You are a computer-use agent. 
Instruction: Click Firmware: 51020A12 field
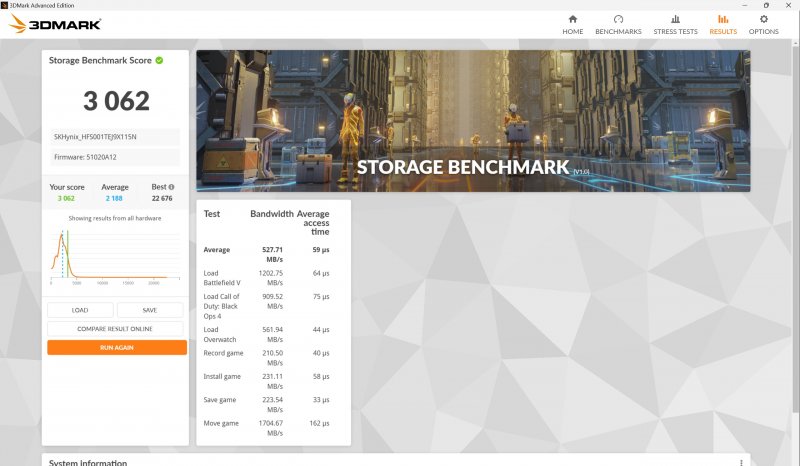(x=115, y=157)
